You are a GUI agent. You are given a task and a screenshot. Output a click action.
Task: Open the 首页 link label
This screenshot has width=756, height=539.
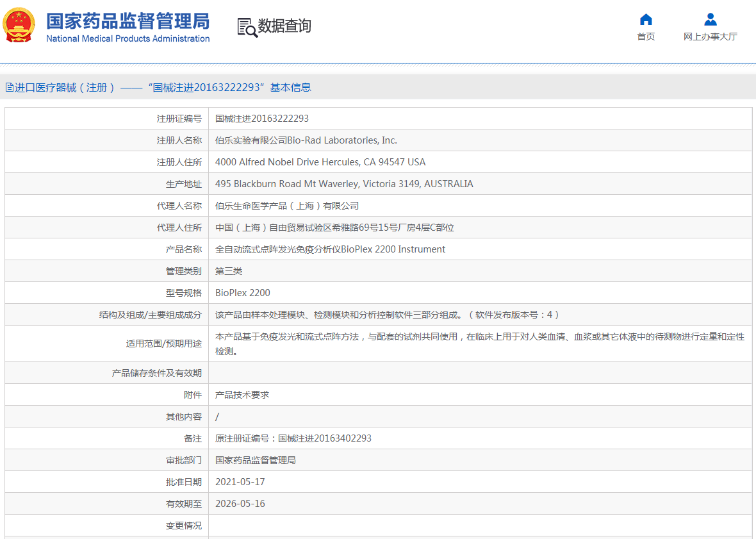(646, 37)
